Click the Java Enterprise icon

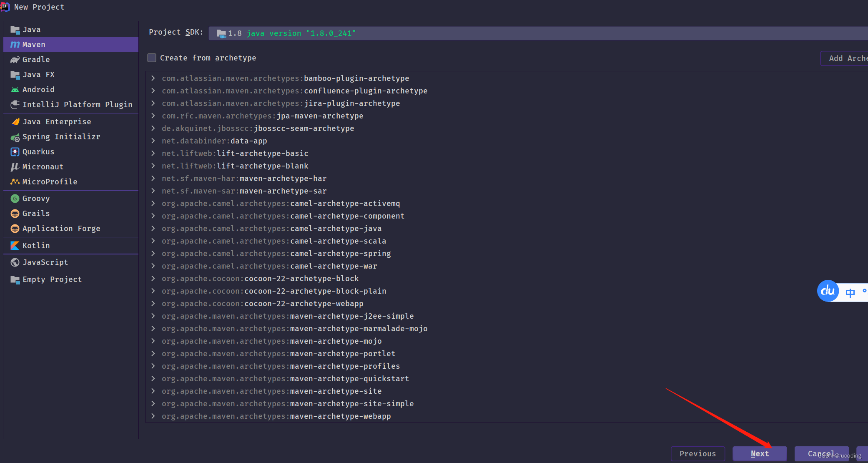tap(15, 122)
